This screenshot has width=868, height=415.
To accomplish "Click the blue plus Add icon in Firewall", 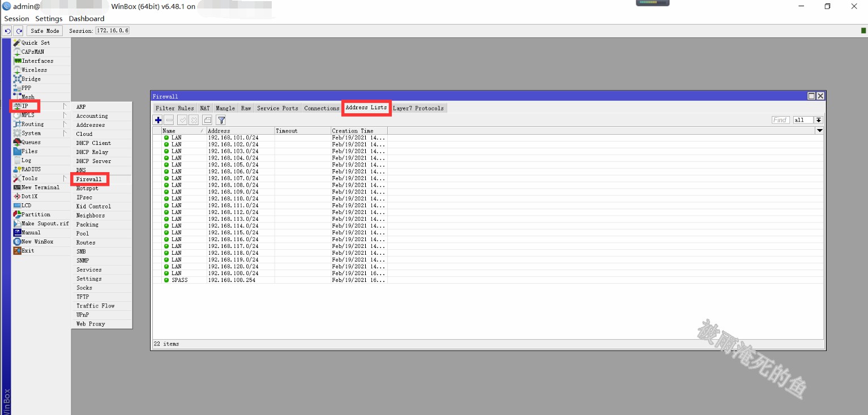I will (158, 120).
